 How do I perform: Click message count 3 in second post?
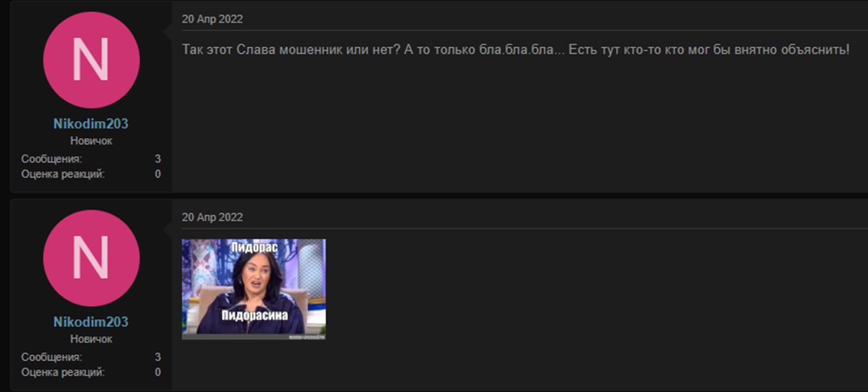[158, 357]
